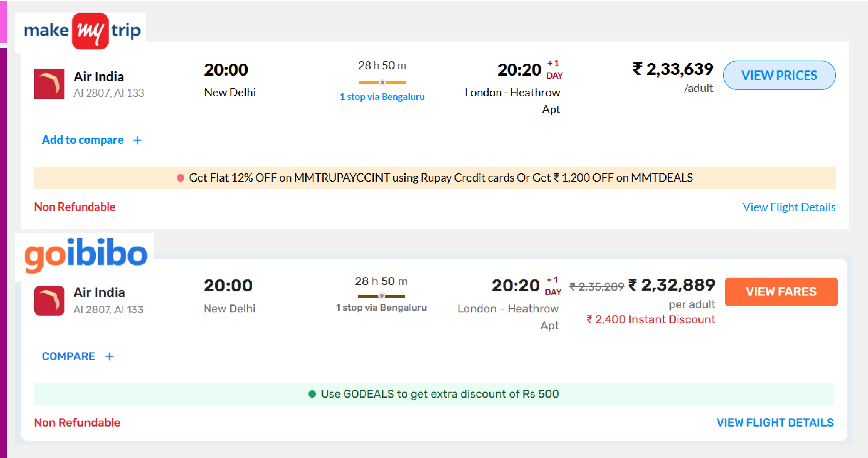This screenshot has height=458, width=868.
Task: Toggle COMPARE for the goibibo flight
Action: click(x=68, y=357)
